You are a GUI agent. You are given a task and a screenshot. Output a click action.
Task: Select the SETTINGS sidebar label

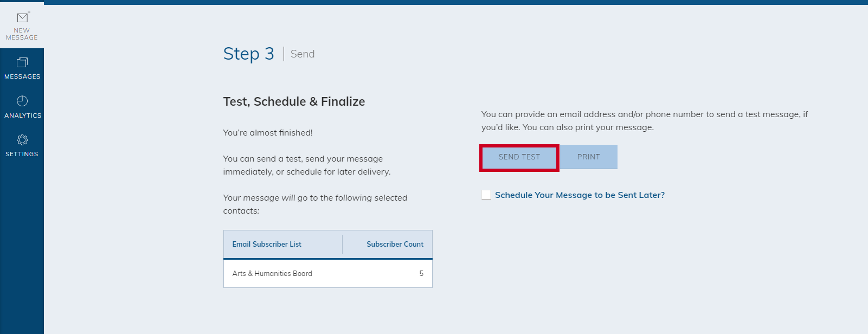click(22, 154)
